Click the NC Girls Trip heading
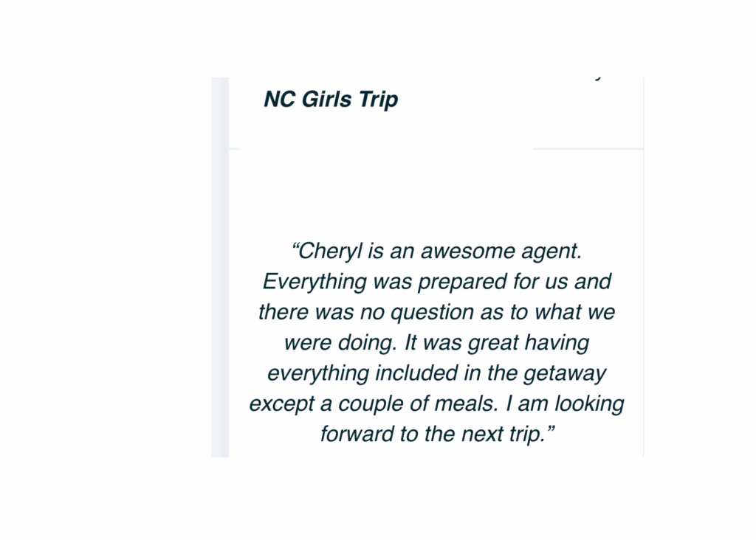Image resolution: width=756 pixels, height=540 pixels. point(331,99)
